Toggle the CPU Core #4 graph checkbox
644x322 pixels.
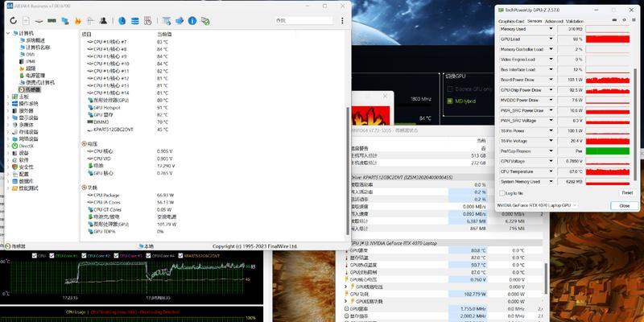(148, 255)
